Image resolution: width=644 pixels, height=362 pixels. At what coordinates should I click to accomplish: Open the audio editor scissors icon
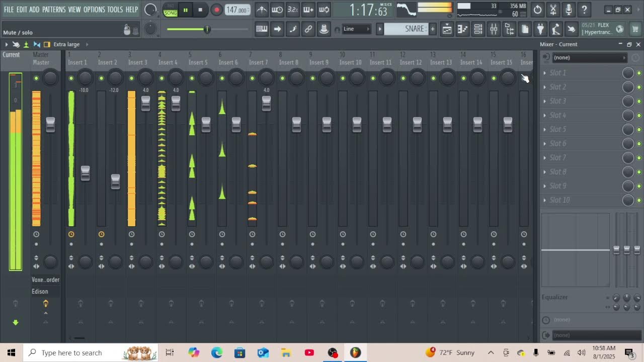click(x=553, y=10)
